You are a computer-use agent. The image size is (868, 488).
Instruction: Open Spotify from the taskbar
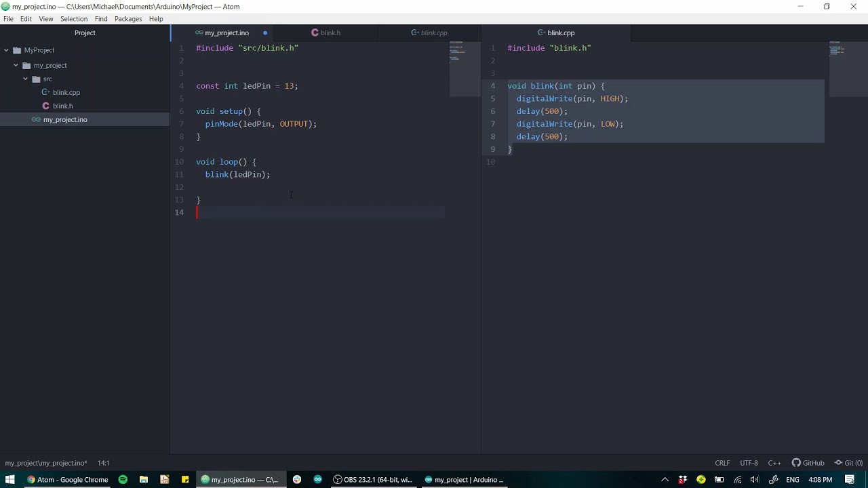[123, 479]
